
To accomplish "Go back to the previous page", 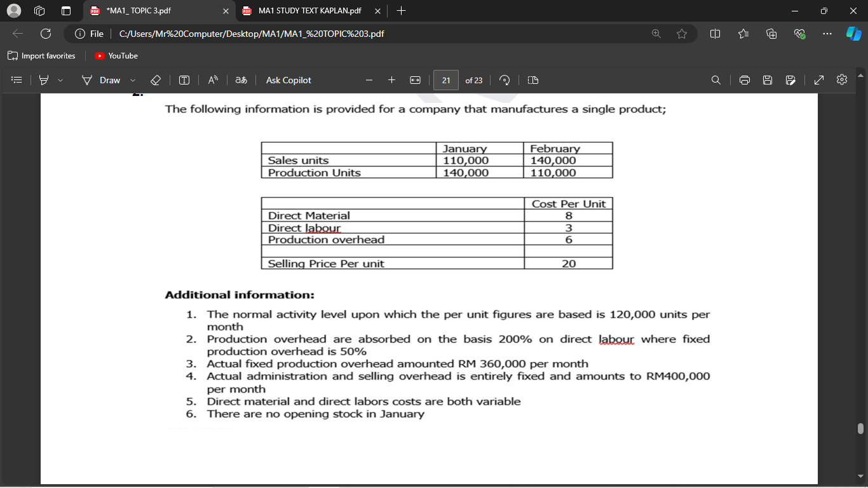I will [x=18, y=34].
